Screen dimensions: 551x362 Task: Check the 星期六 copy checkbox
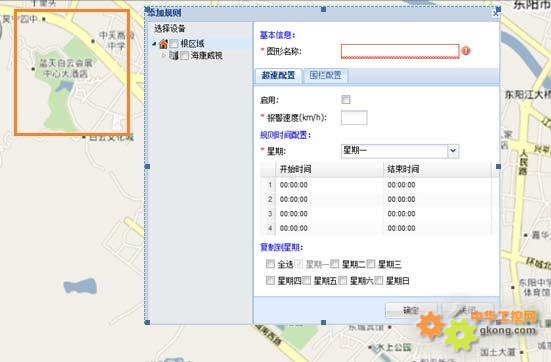(x=343, y=280)
